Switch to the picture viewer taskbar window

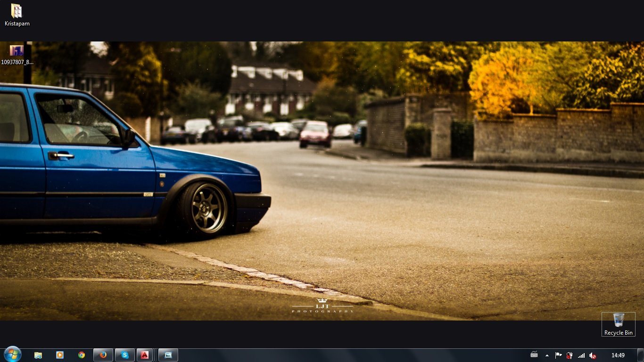pos(168,355)
